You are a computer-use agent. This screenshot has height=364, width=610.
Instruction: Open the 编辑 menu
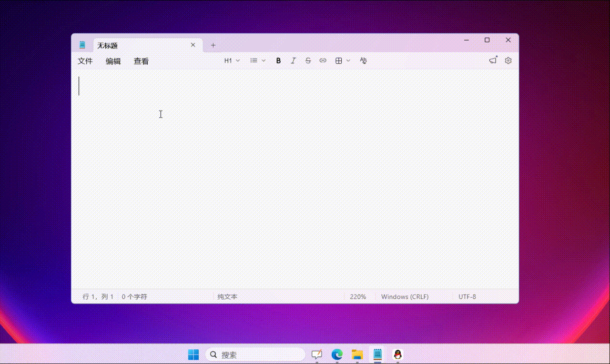[113, 61]
